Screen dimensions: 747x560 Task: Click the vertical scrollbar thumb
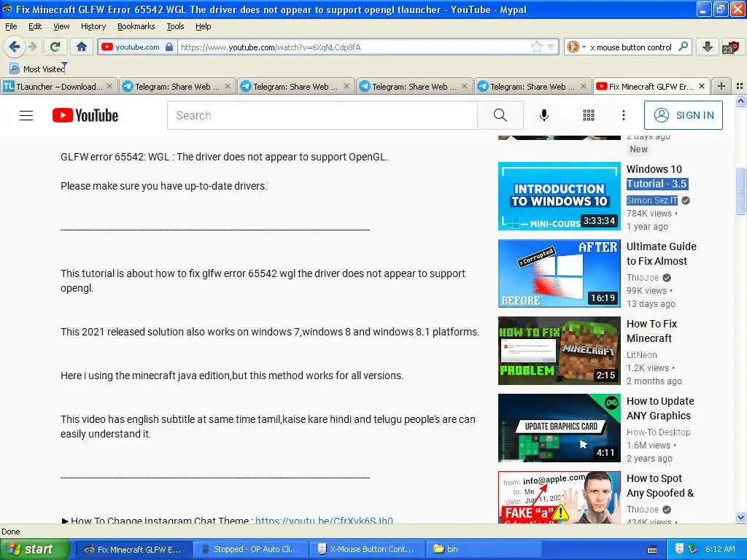(741, 191)
